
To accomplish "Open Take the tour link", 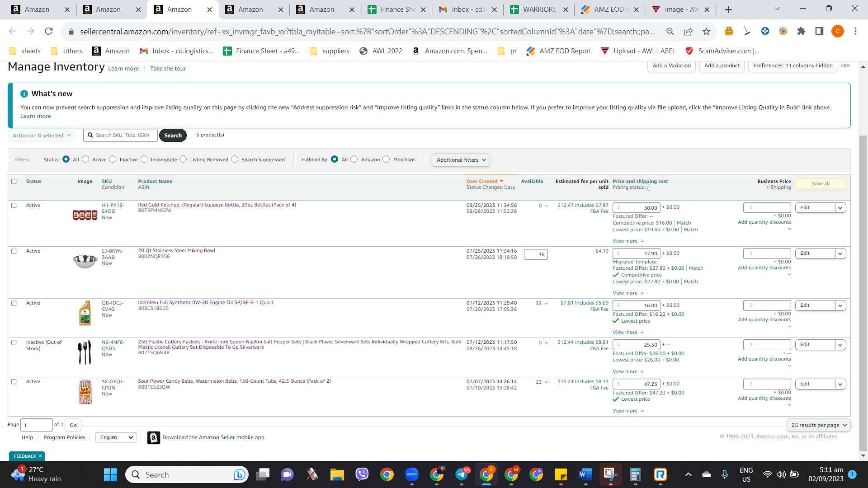I will pos(168,69).
